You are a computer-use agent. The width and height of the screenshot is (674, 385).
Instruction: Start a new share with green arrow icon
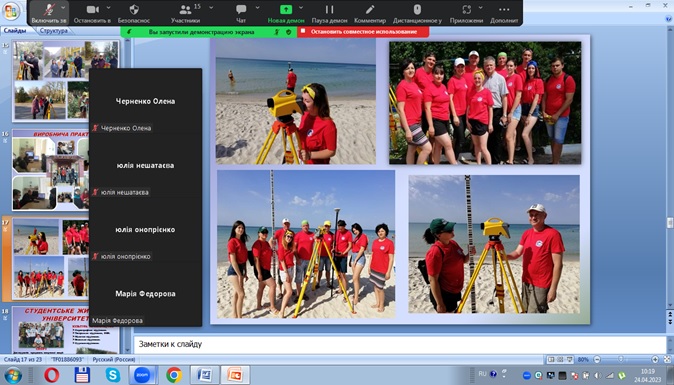coord(286,9)
